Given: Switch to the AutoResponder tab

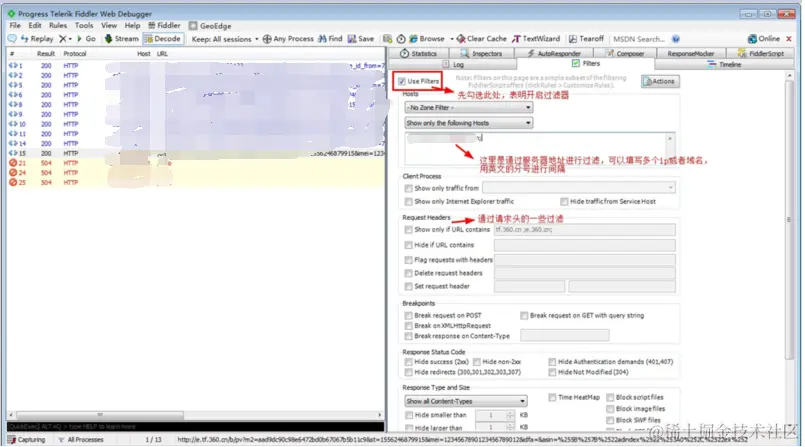Looking at the screenshot, I should (x=554, y=53).
